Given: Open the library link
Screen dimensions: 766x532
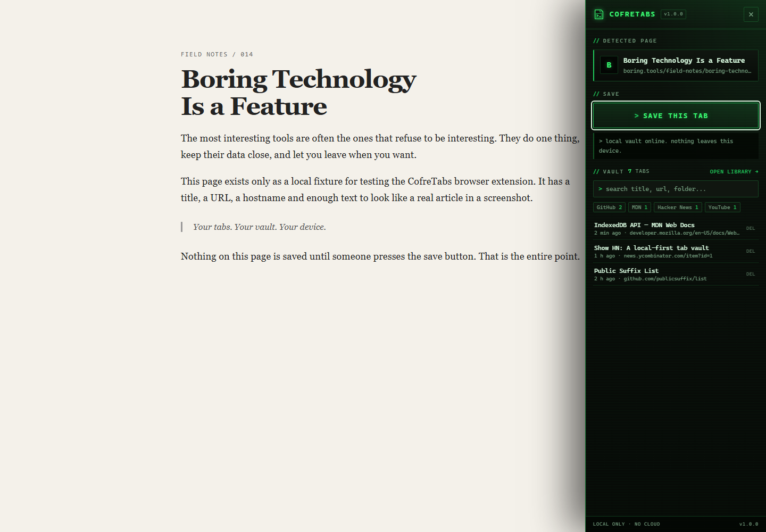Looking at the screenshot, I should click(x=734, y=171).
